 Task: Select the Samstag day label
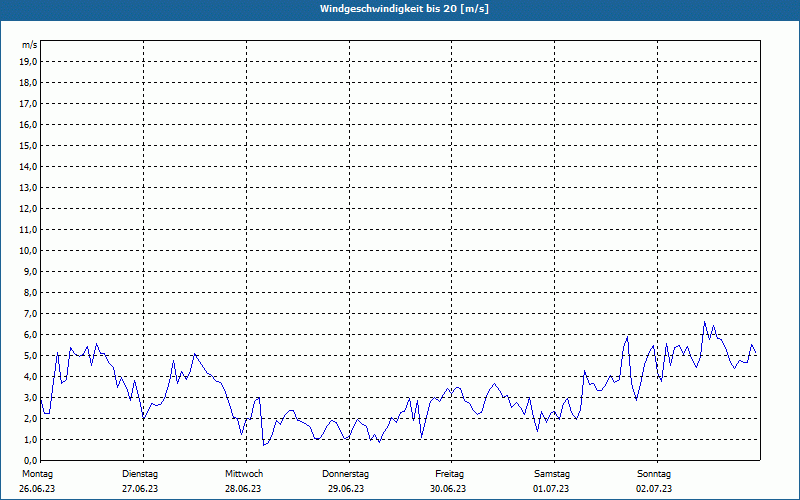click(x=552, y=473)
